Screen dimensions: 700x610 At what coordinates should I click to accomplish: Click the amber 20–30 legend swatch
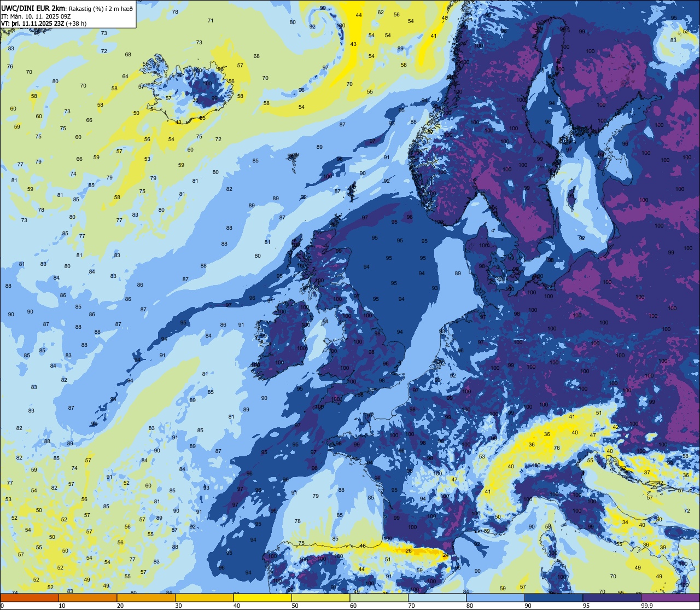pyautogui.click(x=146, y=598)
